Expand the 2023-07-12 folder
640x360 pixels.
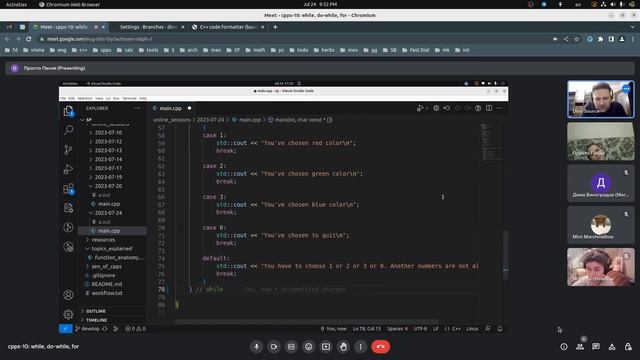pos(108,142)
